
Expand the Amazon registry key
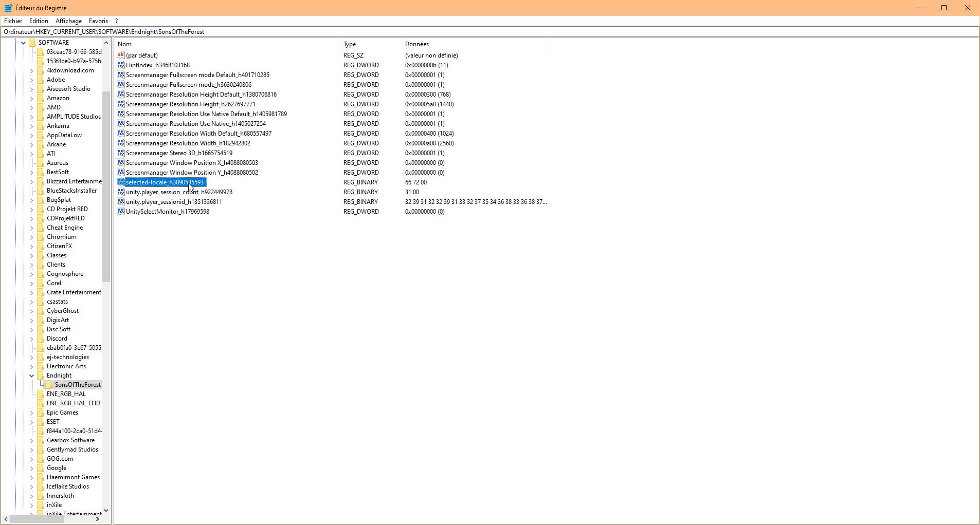[32, 98]
